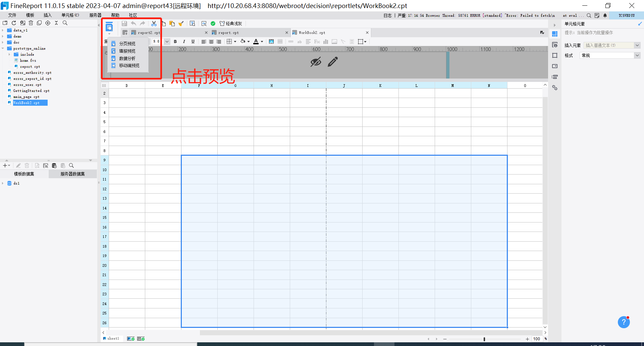The image size is (644, 346).
Task: Expand the include subfolder
Action: pos(9,54)
